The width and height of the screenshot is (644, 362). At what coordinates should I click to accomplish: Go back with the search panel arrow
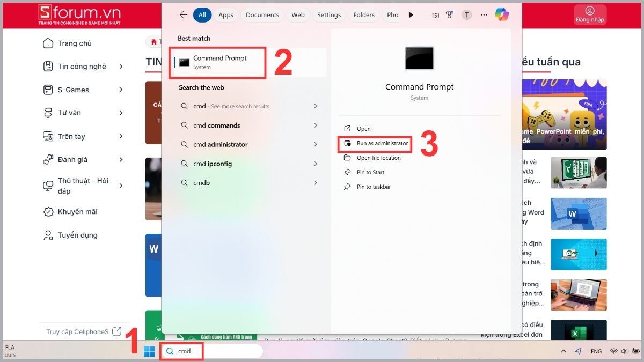(x=184, y=15)
